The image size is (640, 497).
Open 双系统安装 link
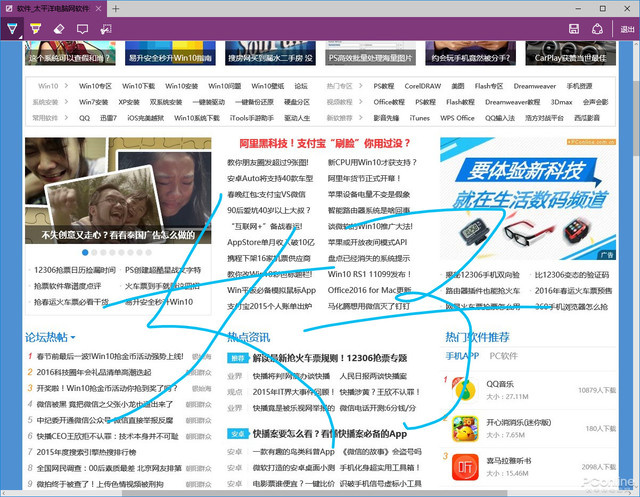click(x=166, y=102)
